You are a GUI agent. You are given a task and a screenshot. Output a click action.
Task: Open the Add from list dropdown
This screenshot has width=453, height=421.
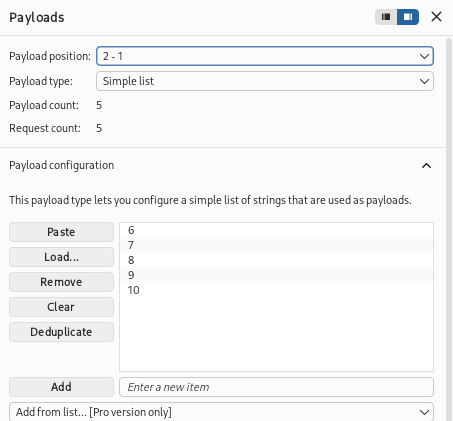coord(221,412)
